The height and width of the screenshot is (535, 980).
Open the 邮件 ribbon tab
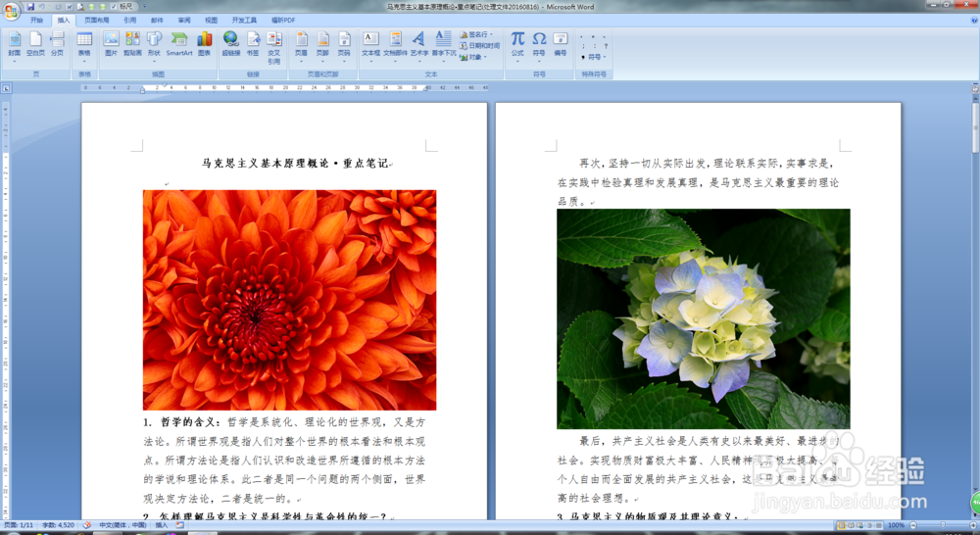pos(157,20)
